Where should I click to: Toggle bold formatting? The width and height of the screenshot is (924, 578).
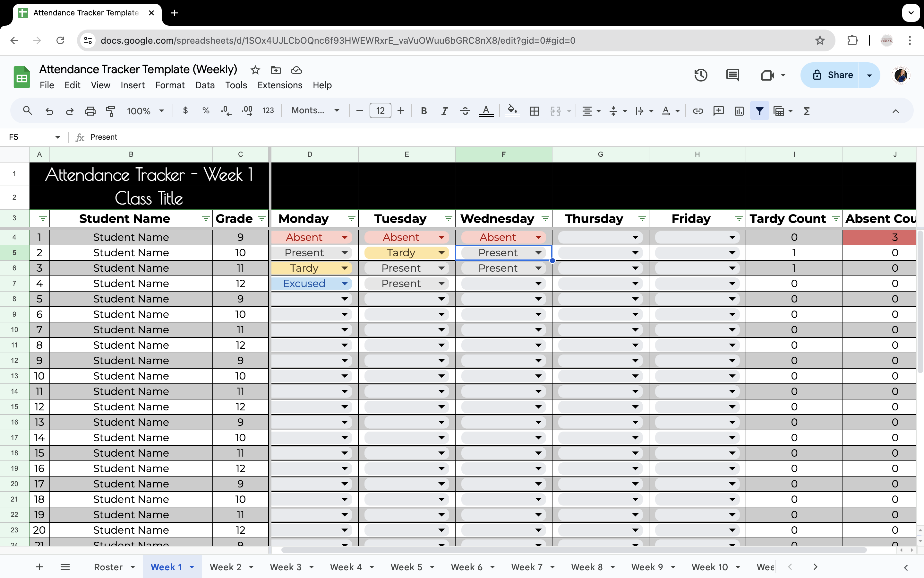(424, 111)
